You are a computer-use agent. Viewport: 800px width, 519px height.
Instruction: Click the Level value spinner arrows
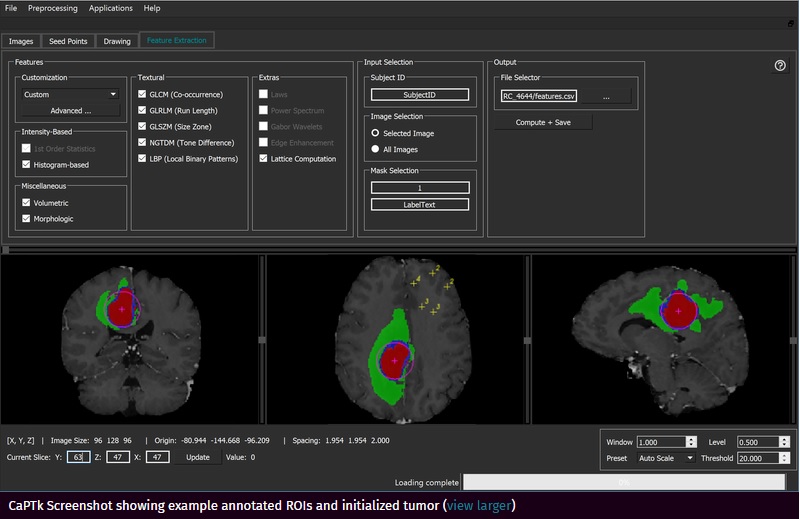click(x=786, y=442)
